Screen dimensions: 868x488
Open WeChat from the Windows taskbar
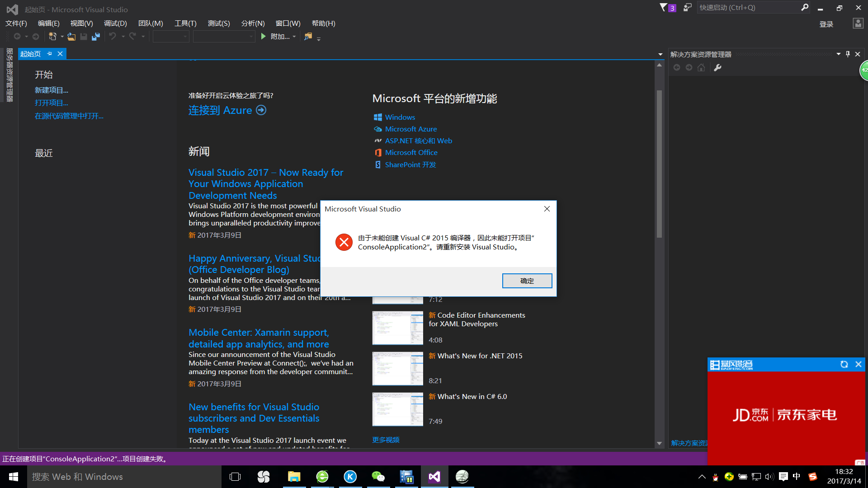pos(378,477)
